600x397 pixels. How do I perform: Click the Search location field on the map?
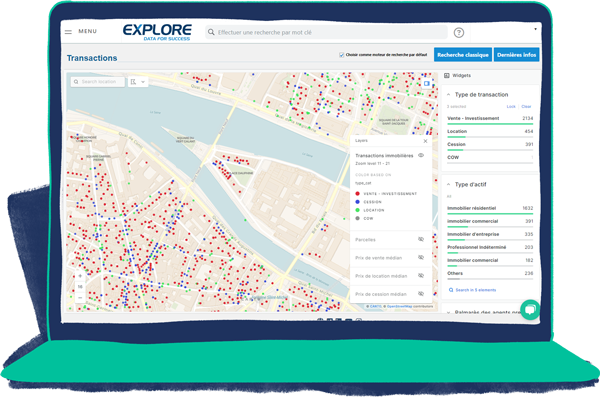pos(98,82)
